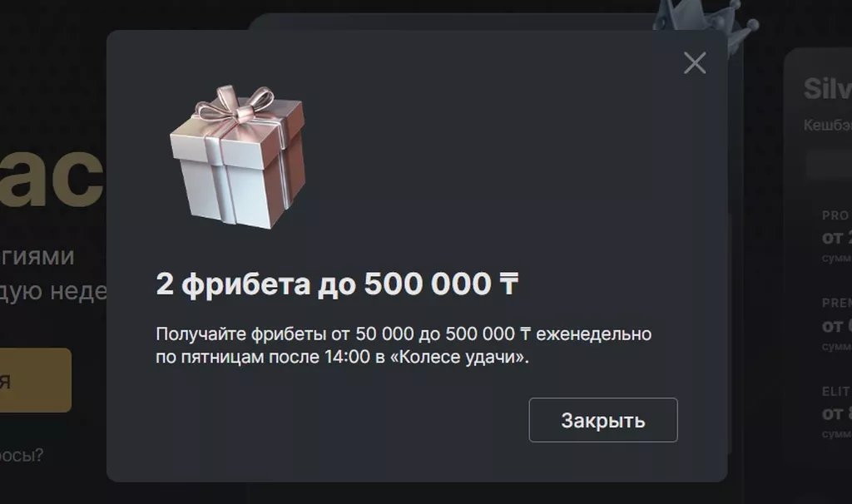Click the large golden heading text at left
The width and height of the screenshot is (852, 504).
[52, 176]
